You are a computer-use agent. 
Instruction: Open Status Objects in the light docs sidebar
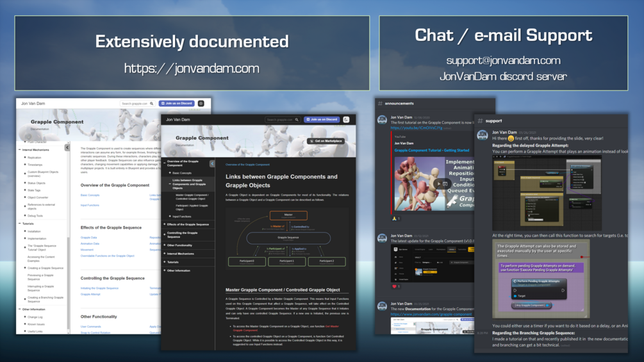point(36,183)
